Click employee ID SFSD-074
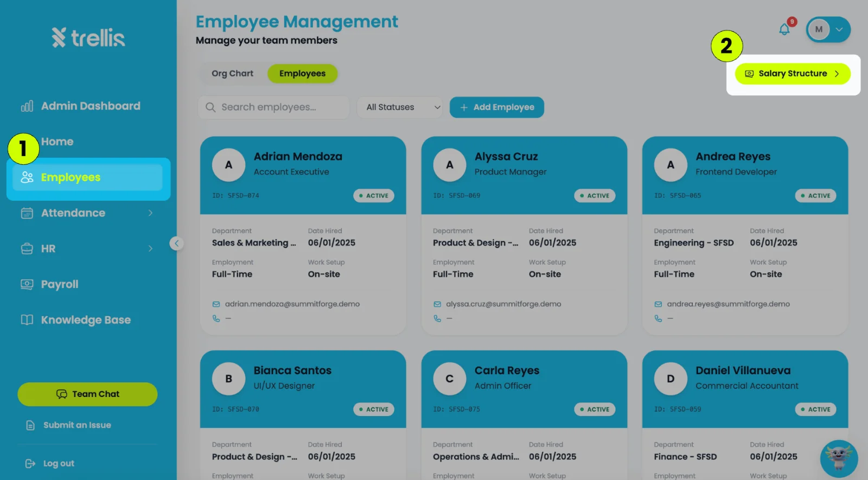This screenshot has height=480, width=868. tap(235, 196)
